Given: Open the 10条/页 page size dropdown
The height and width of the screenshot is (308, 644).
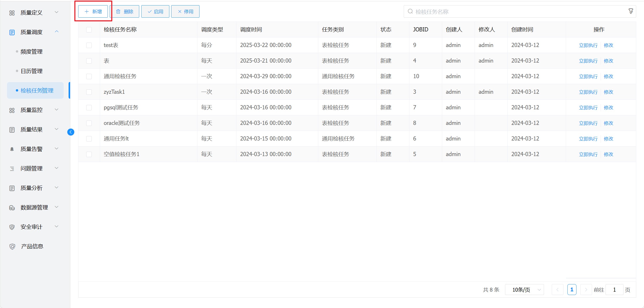Looking at the screenshot, I should click(524, 290).
